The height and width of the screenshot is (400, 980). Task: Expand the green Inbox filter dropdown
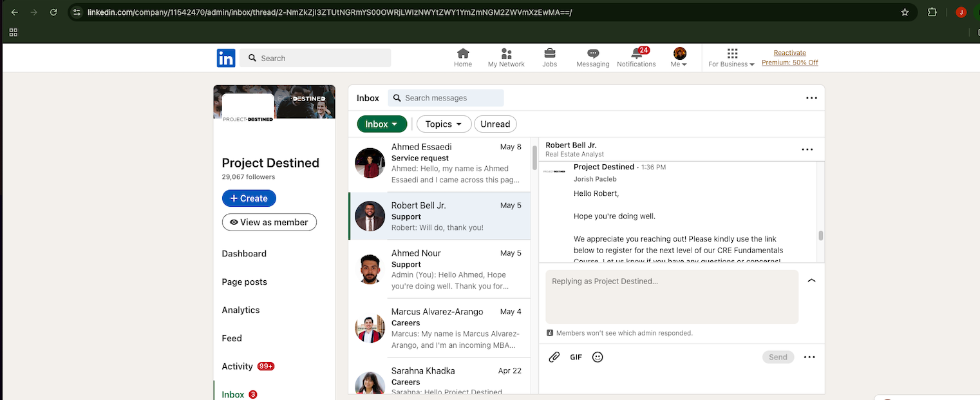tap(382, 124)
